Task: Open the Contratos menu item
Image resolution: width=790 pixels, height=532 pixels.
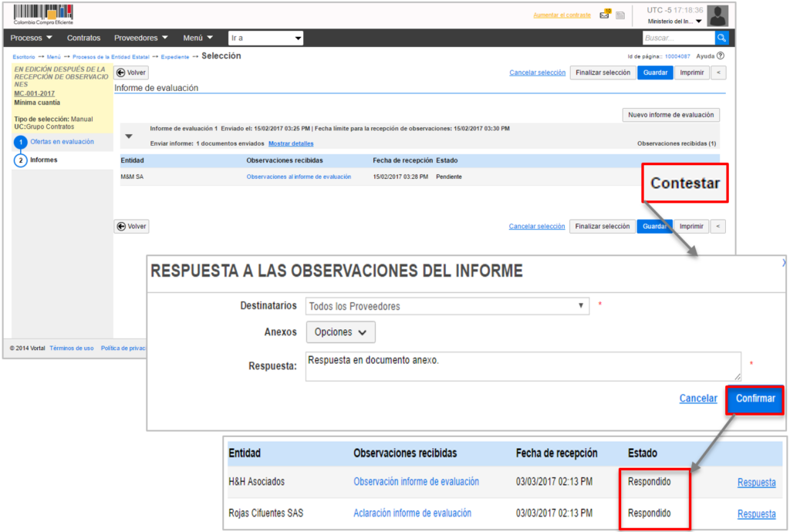Action: (x=83, y=38)
